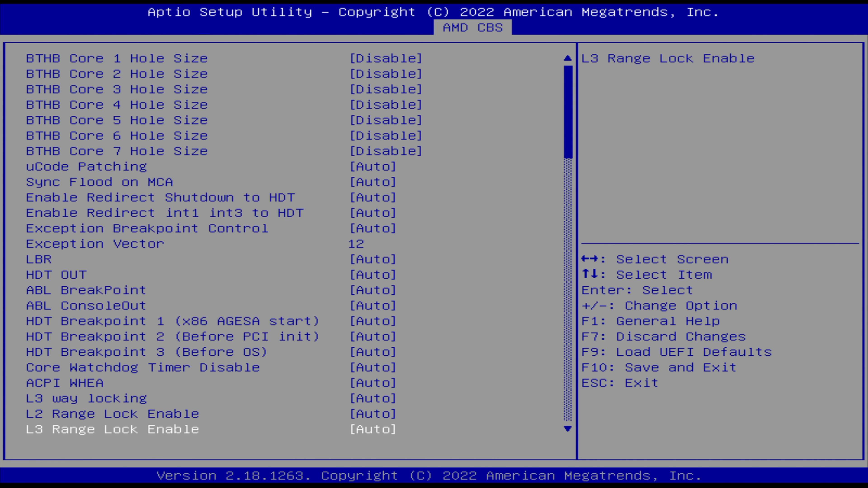Image resolution: width=868 pixels, height=488 pixels.
Task: Click the F1: General Help hint
Action: (x=651, y=321)
